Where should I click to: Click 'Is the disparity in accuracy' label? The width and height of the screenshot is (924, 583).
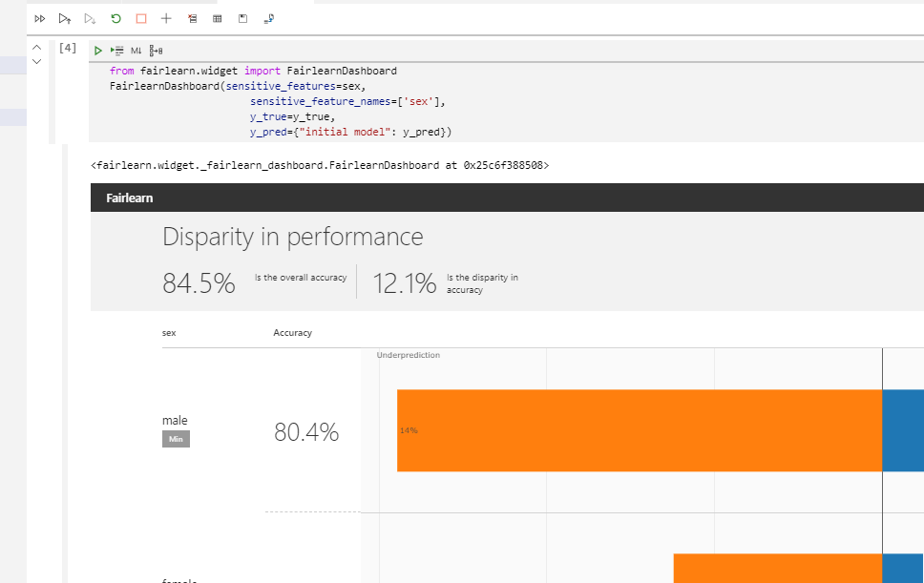tap(482, 283)
